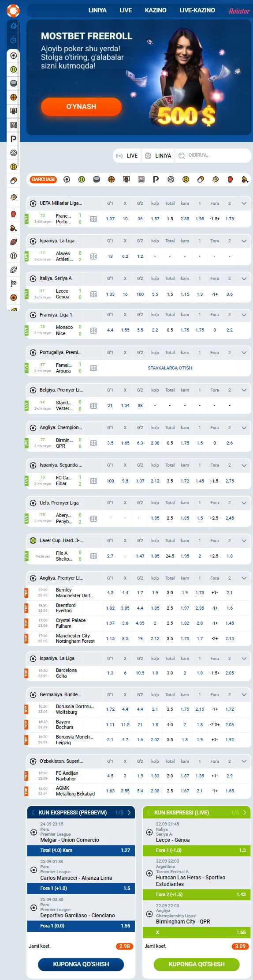Pick the boxing glove sport filter
The width and height of the screenshot is (253, 980).
(231, 179)
